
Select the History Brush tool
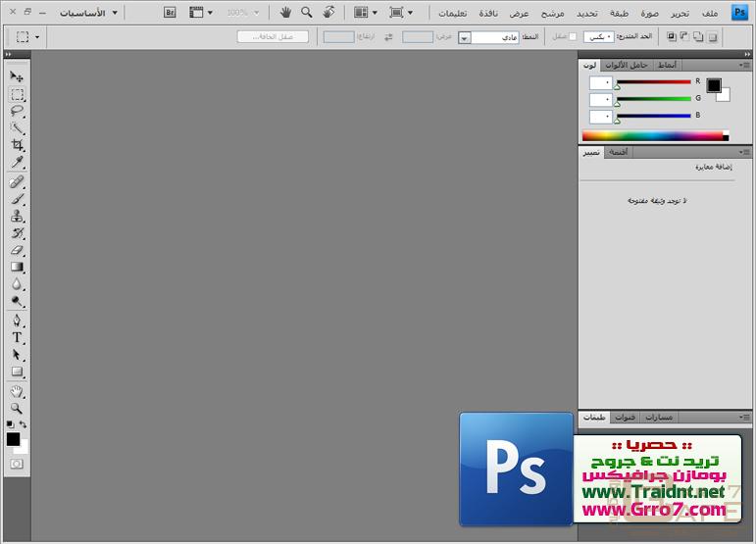(17, 233)
